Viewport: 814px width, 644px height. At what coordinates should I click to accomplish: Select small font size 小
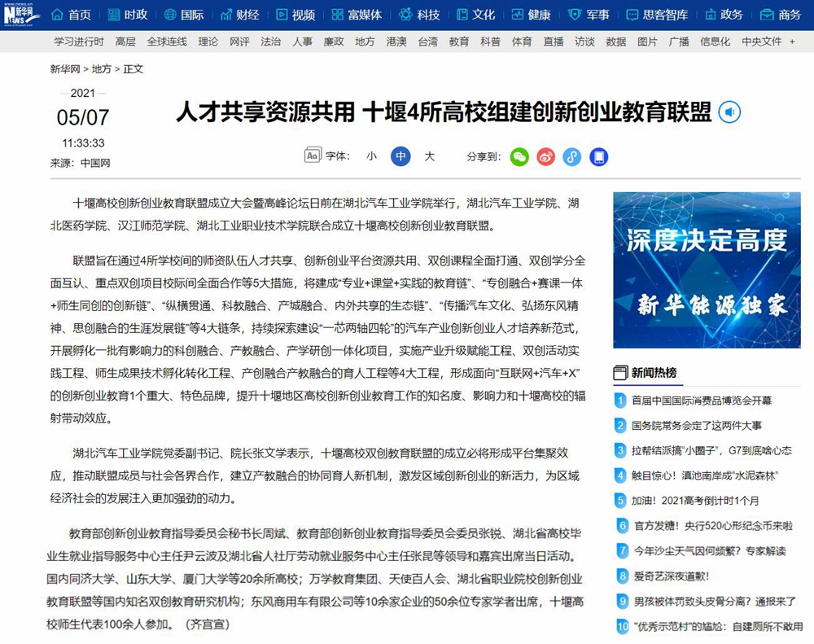pos(371,156)
